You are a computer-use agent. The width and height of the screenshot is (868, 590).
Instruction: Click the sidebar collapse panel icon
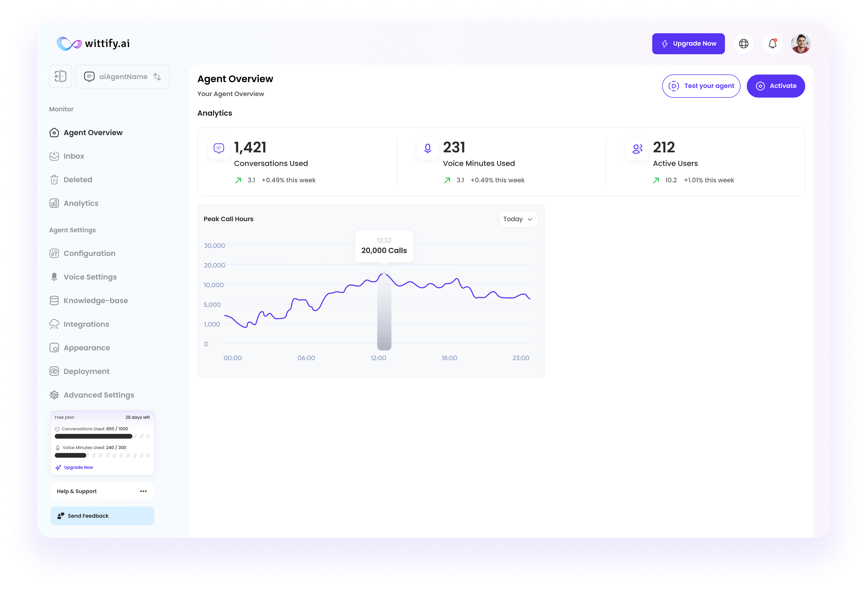60,77
